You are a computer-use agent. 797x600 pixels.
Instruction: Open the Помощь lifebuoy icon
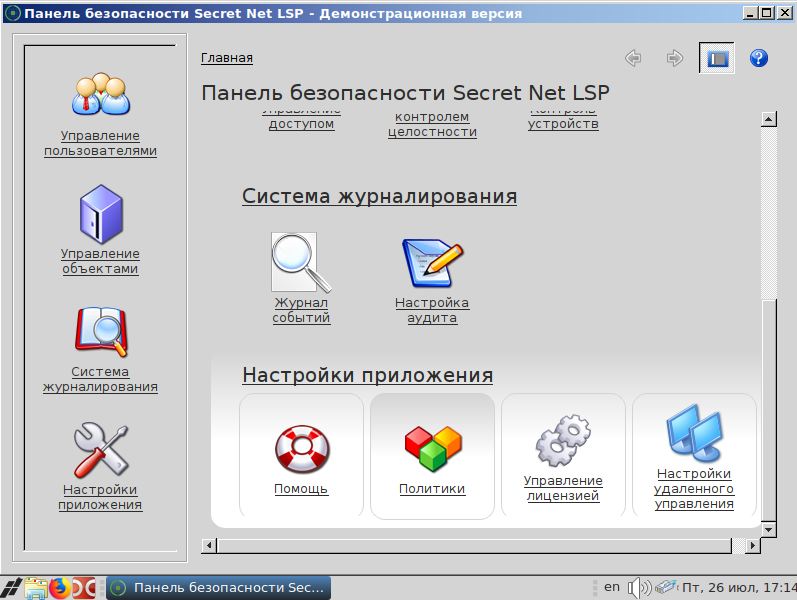point(301,449)
